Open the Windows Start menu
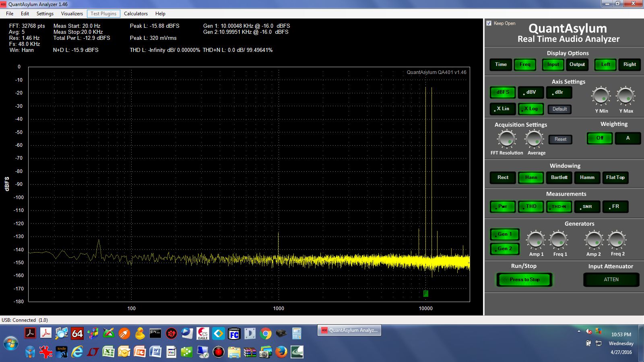 [11, 344]
